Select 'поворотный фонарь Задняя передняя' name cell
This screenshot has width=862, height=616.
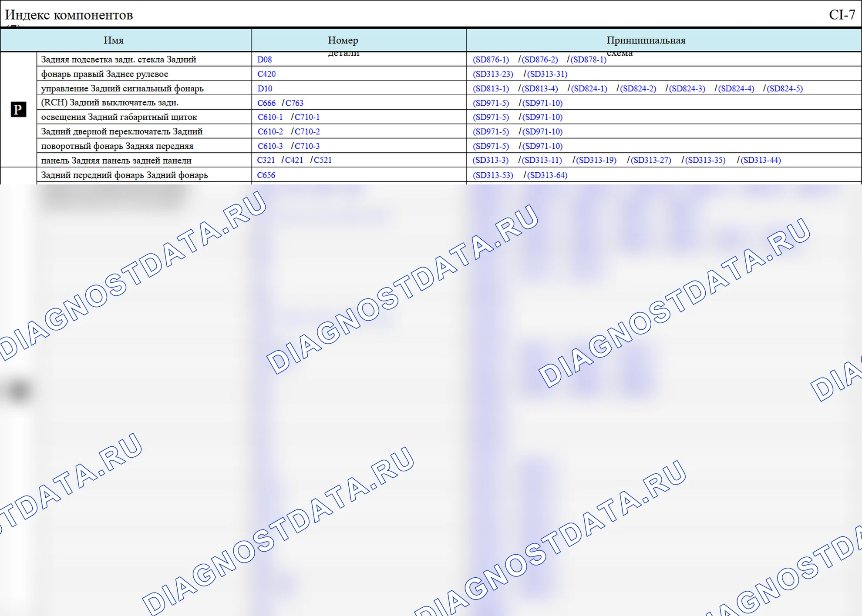tap(117, 146)
